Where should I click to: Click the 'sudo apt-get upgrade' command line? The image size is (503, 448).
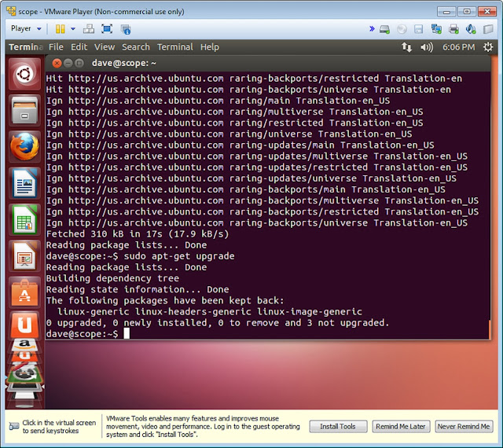(141, 256)
